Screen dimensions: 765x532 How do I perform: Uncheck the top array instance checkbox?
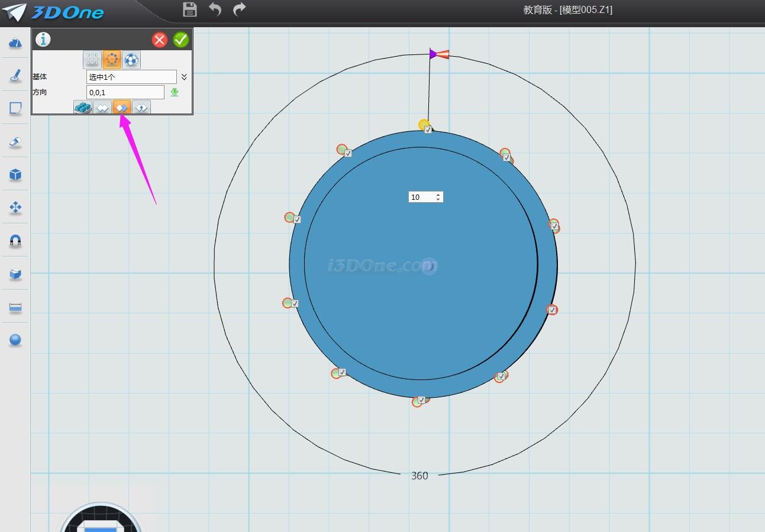tap(428, 129)
